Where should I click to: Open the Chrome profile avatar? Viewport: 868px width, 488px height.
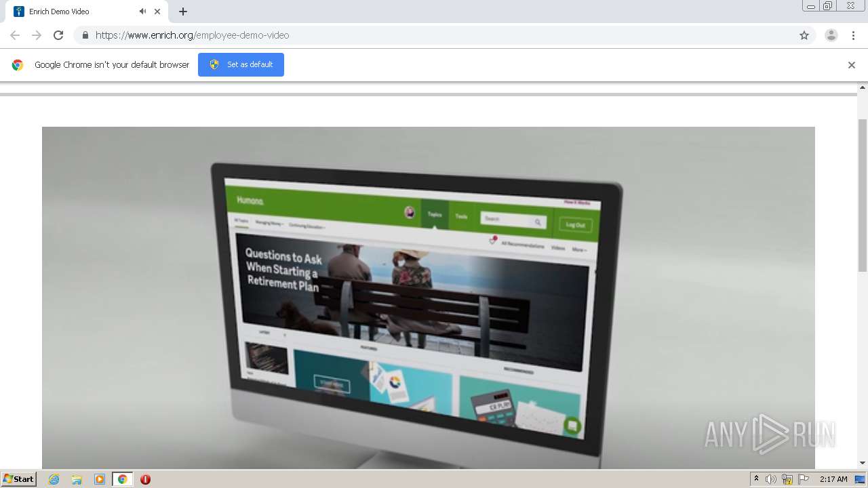(831, 35)
